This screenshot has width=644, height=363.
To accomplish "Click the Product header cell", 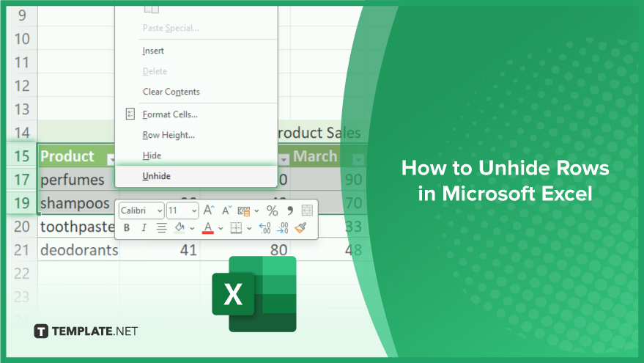I will coord(76,156).
